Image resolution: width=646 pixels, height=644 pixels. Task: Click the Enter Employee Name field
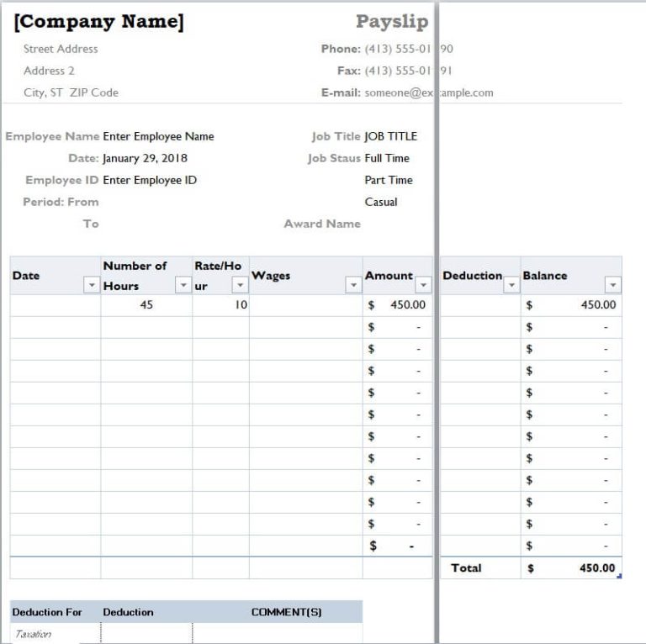(158, 136)
